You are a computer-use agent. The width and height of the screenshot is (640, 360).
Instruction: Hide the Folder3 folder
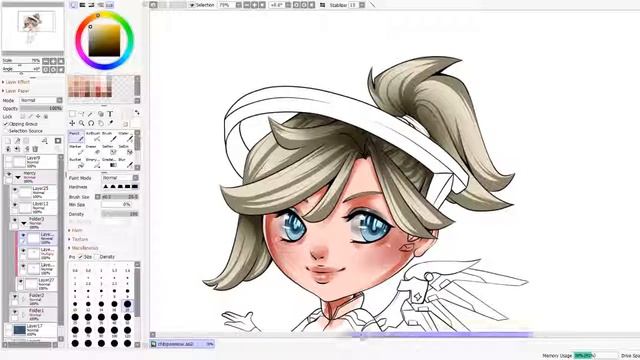point(15,220)
